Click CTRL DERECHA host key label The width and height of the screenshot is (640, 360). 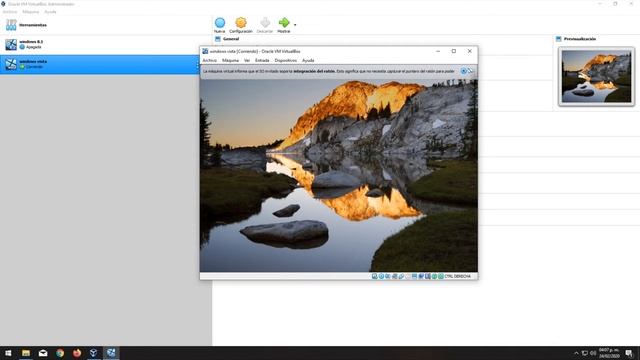[x=458, y=276]
